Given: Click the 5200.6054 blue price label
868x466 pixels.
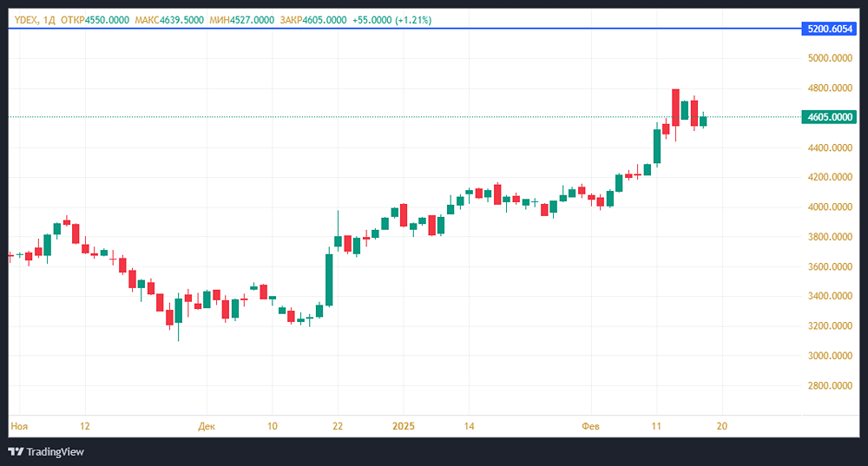Looking at the screenshot, I should point(832,29).
